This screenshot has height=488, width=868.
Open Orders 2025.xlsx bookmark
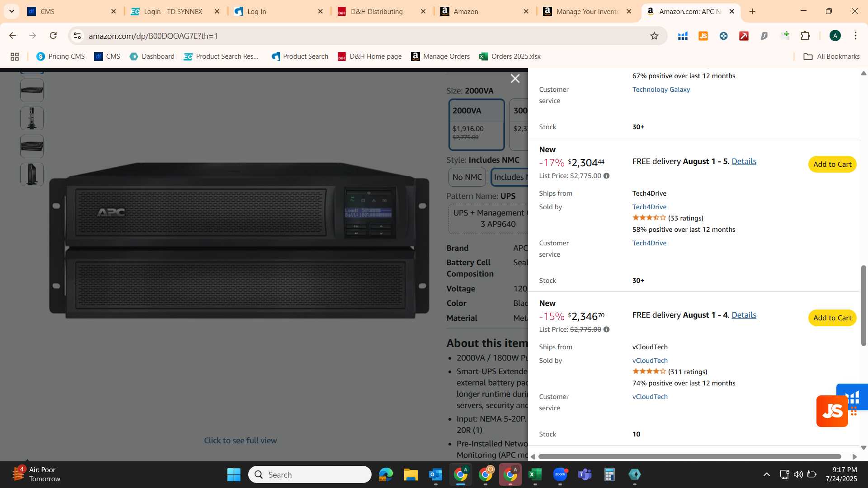pyautogui.click(x=510, y=56)
